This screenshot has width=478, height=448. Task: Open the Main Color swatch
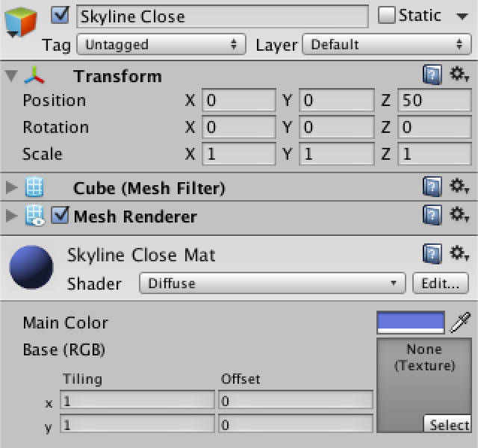(x=411, y=323)
